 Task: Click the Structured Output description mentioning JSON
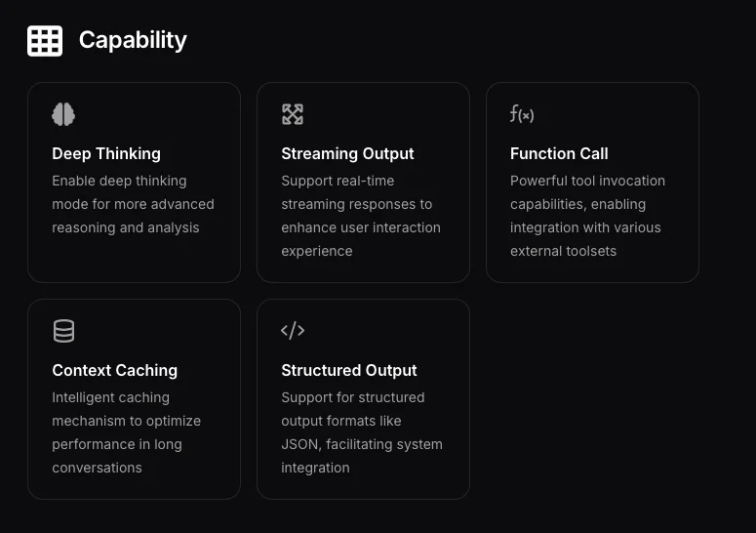(362, 432)
